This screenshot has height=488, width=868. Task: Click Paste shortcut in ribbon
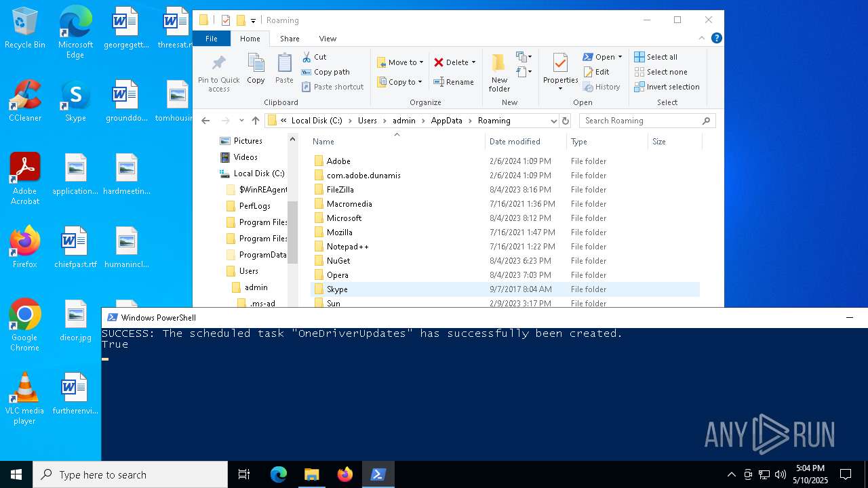tap(332, 87)
